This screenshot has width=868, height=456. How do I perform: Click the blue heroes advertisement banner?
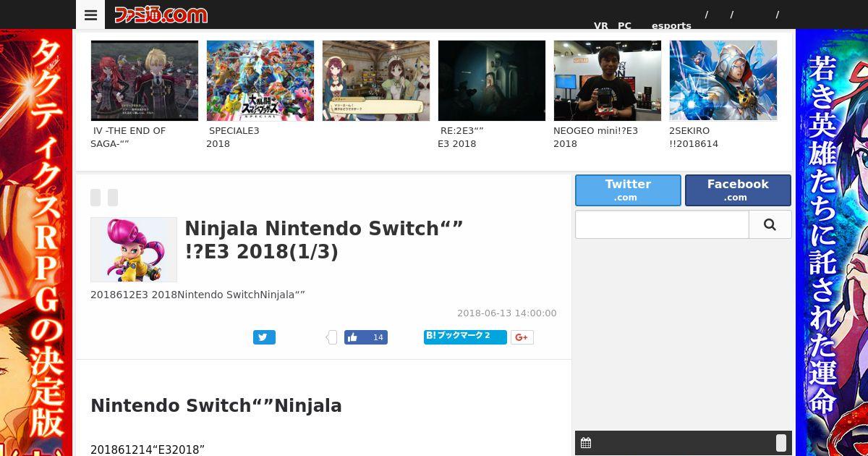[x=832, y=242]
